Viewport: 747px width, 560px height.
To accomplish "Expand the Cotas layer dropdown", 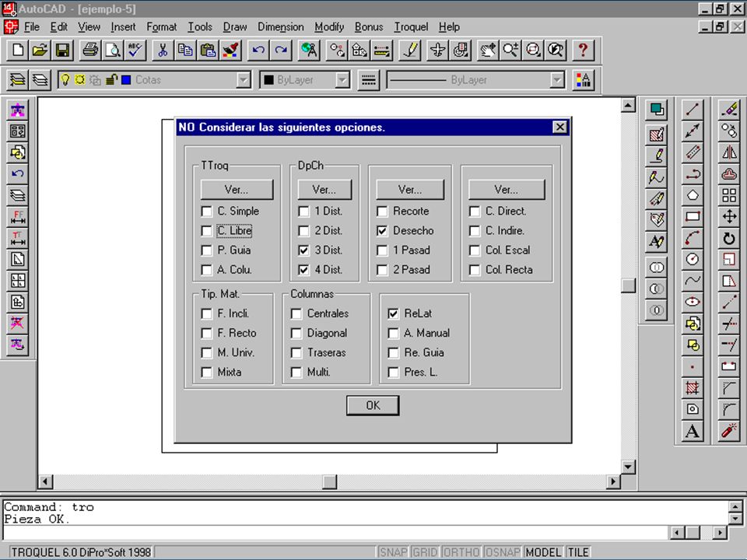I will pyautogui.click(x=244, y=80).
